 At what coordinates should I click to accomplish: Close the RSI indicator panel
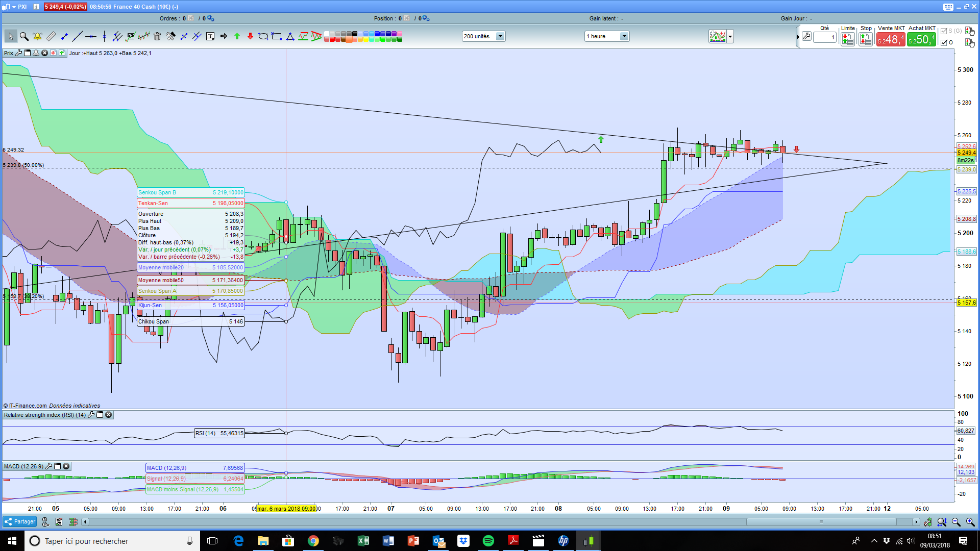tap(109, 415)
